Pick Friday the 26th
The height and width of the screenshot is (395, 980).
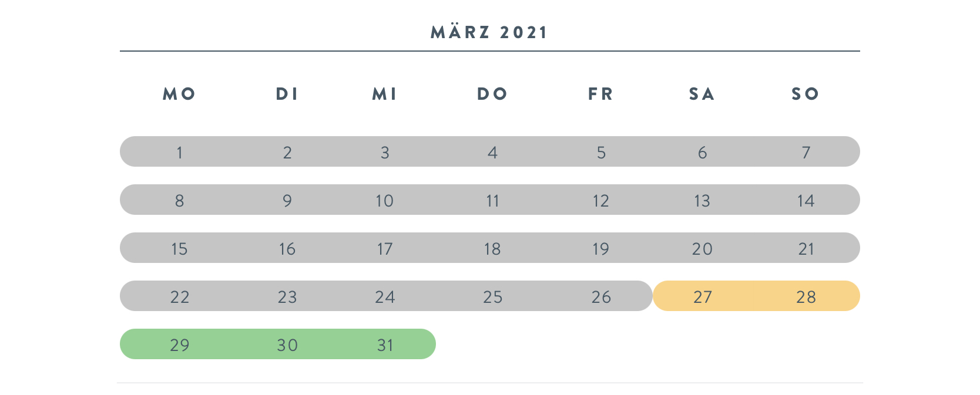coord(601,297)
